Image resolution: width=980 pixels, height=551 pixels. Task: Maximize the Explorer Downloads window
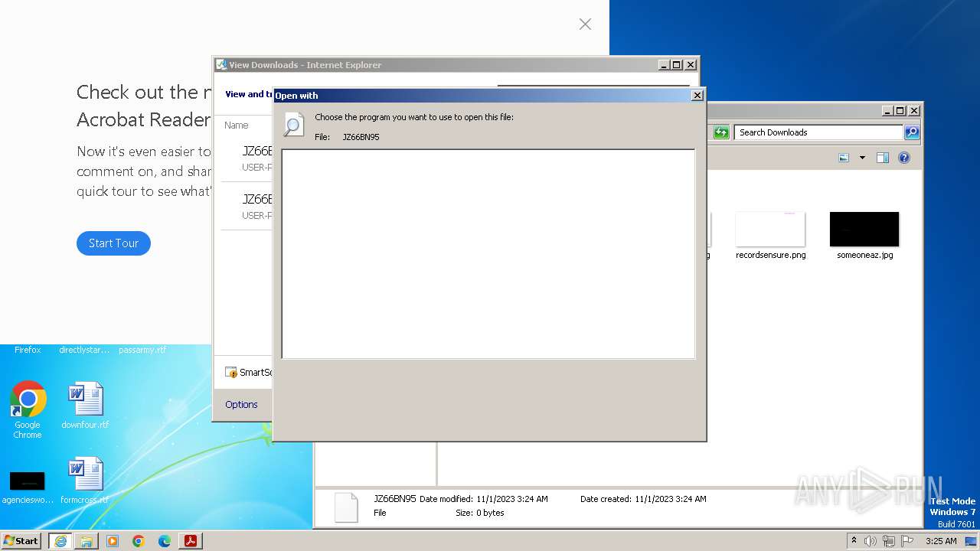pyautogui.click(x=900, y=111)
